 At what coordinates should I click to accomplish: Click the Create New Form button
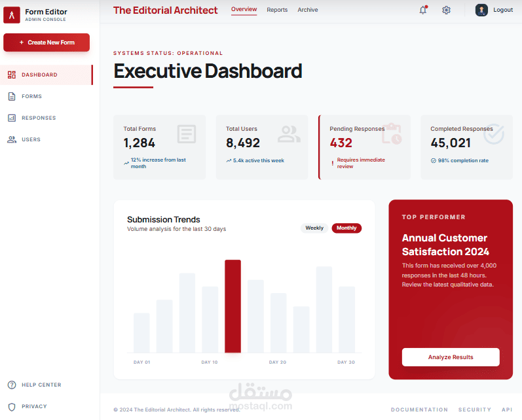(47, 43)
